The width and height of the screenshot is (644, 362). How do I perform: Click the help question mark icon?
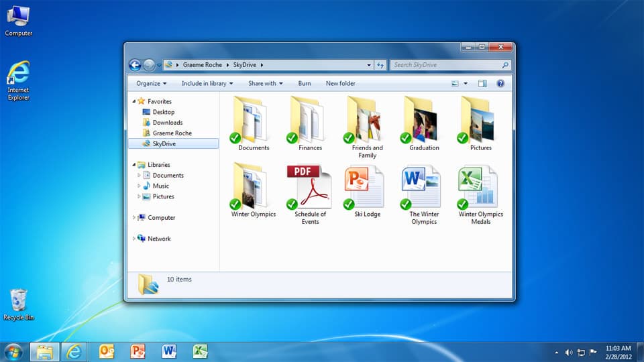[x=500, y=84]
